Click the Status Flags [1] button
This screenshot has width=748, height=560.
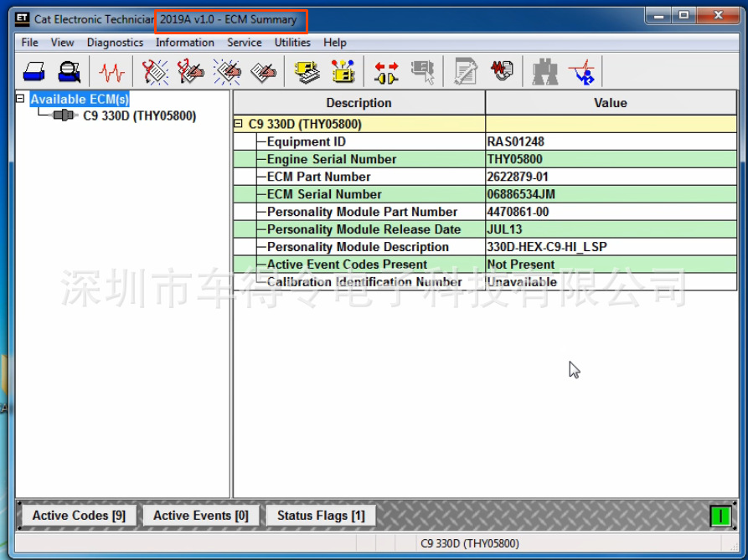click(x=321, y=516)
